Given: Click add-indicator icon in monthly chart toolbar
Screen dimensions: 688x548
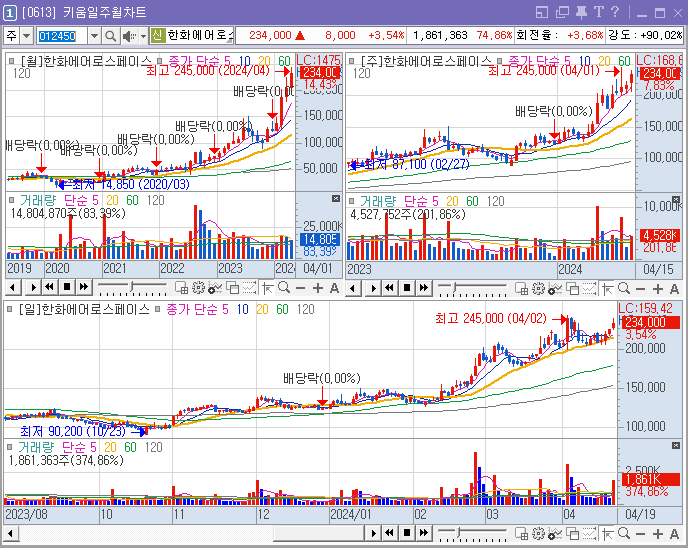Looking at the screenshot, I should 215,288.
